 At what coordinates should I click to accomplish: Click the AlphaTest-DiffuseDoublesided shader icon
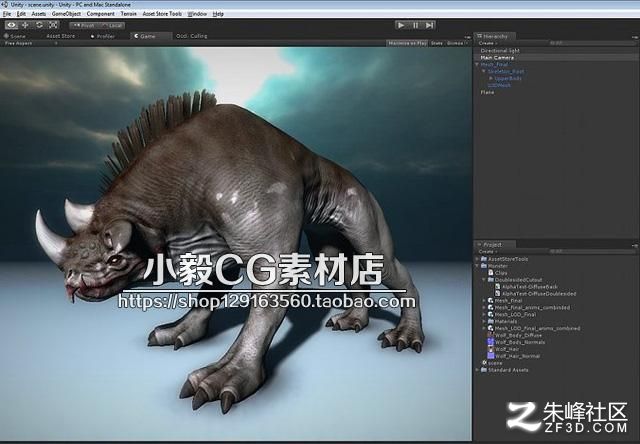click(x=498, y=293)
